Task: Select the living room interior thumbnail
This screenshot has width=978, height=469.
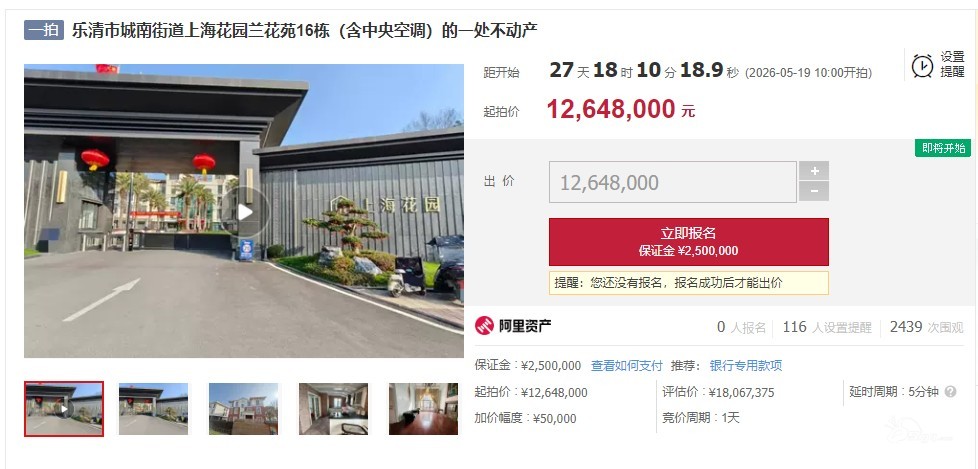Action: click(333, 409)
